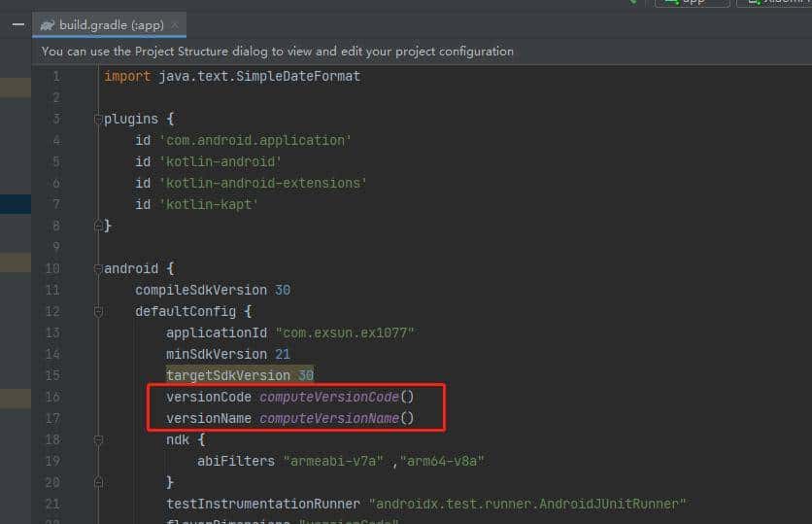Click the 'com.android.application' string
Viewport: 812px width, 524px height.
(255, 140)
